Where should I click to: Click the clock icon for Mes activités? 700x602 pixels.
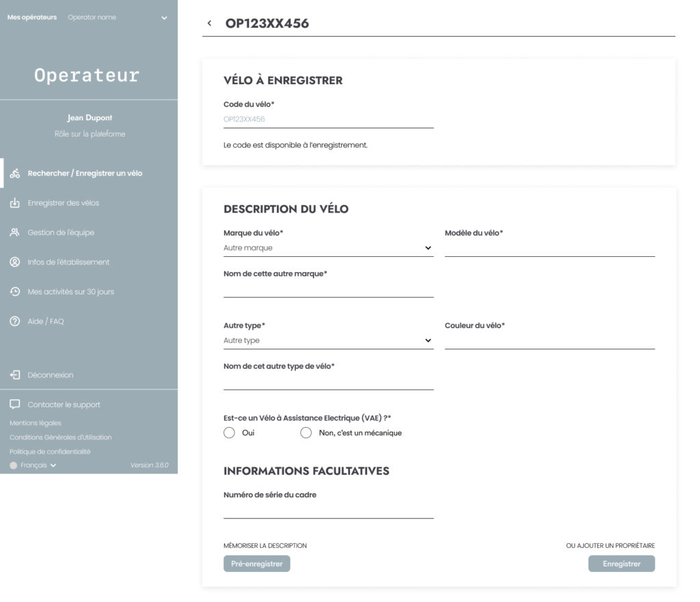click(x=15, y=291)
